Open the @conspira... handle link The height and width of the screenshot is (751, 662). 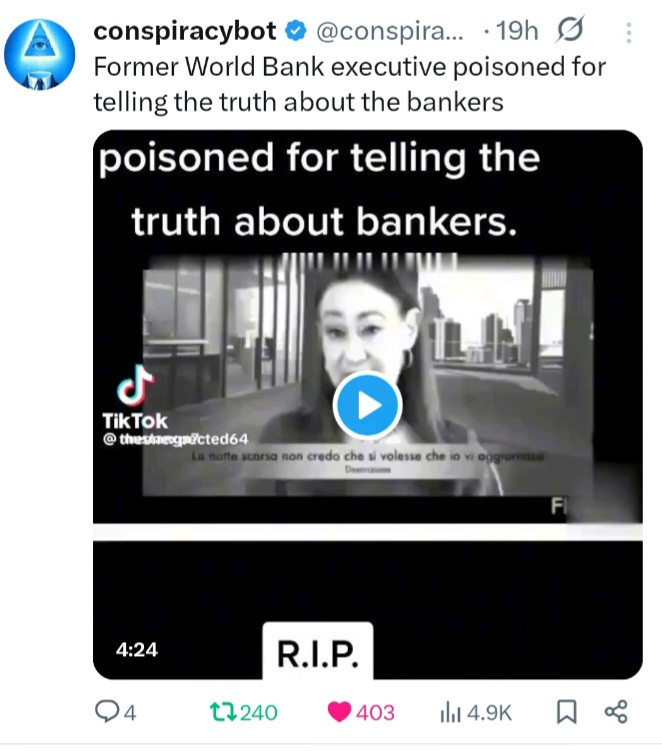click(390, 32)
